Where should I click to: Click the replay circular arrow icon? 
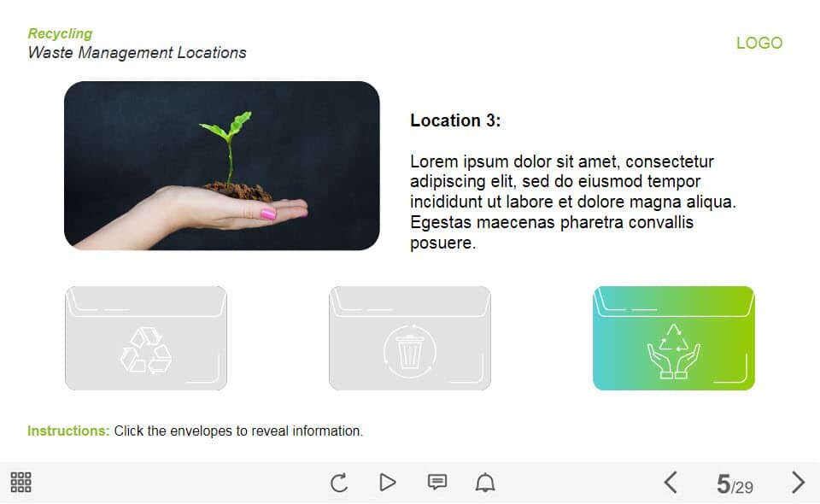tap(339, 483)
